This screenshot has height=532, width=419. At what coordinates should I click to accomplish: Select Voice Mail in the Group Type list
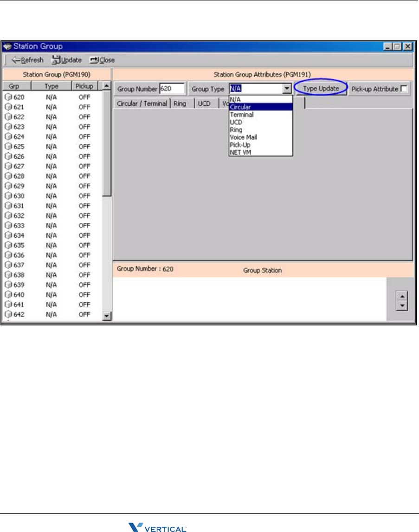[261, 137]
